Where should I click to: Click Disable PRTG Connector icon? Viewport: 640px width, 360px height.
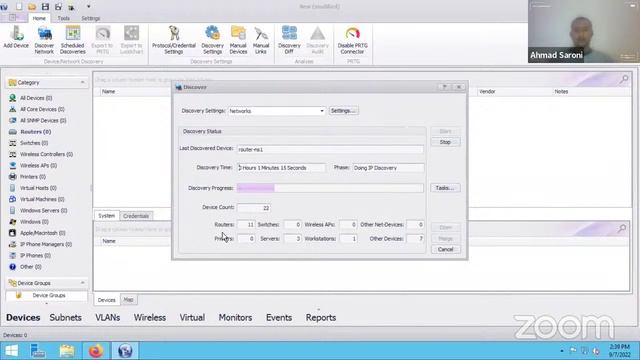point(353,40)
